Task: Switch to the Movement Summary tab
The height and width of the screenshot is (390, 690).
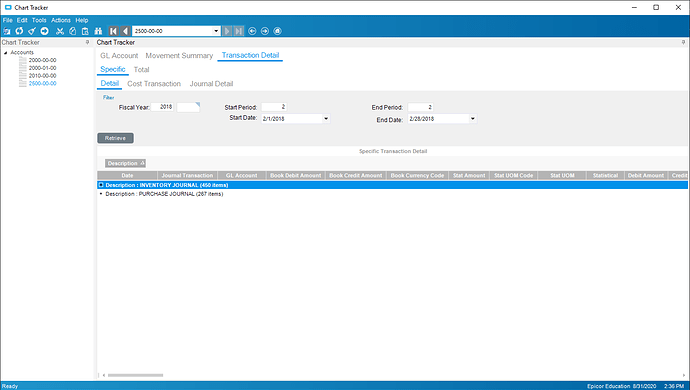Action: [x=179, y=55]
